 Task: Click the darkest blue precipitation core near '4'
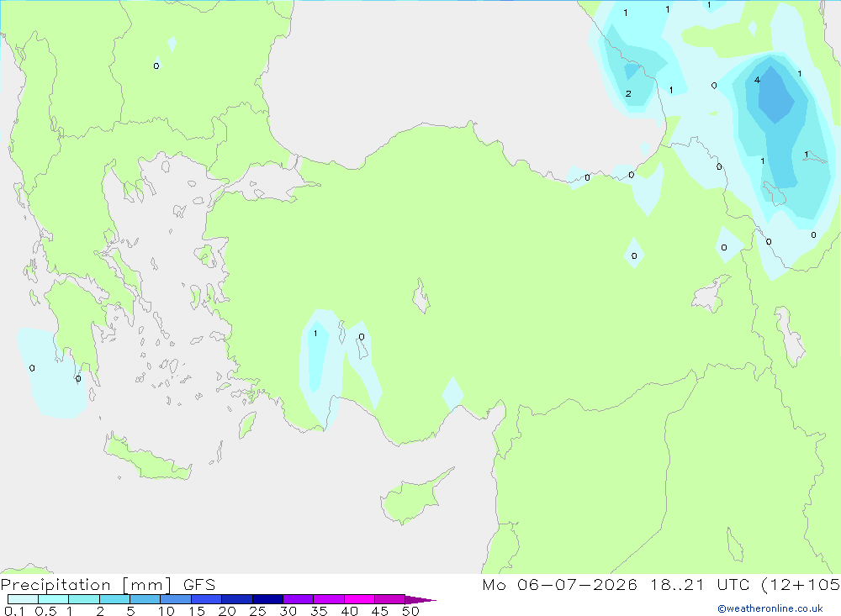[x=775, y=97]
